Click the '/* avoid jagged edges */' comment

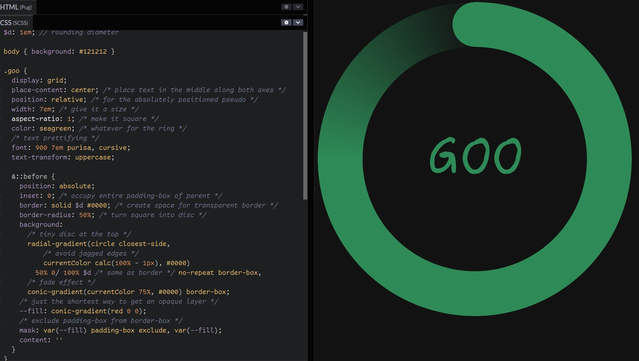click(x=91, y=253)
